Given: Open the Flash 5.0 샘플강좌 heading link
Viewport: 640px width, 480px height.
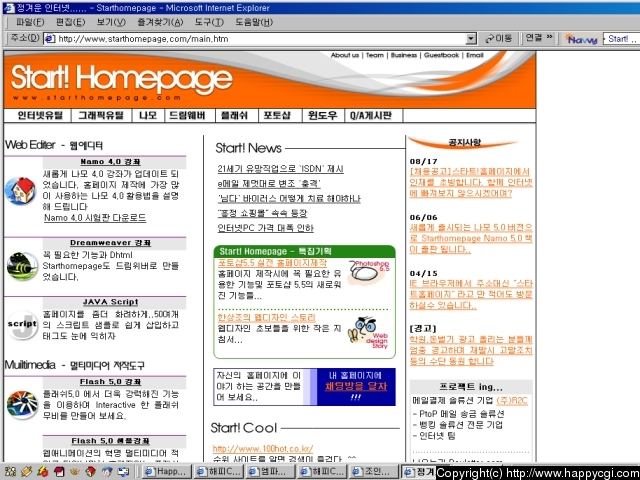Looking at the screenshot, I should pos(110,441).
